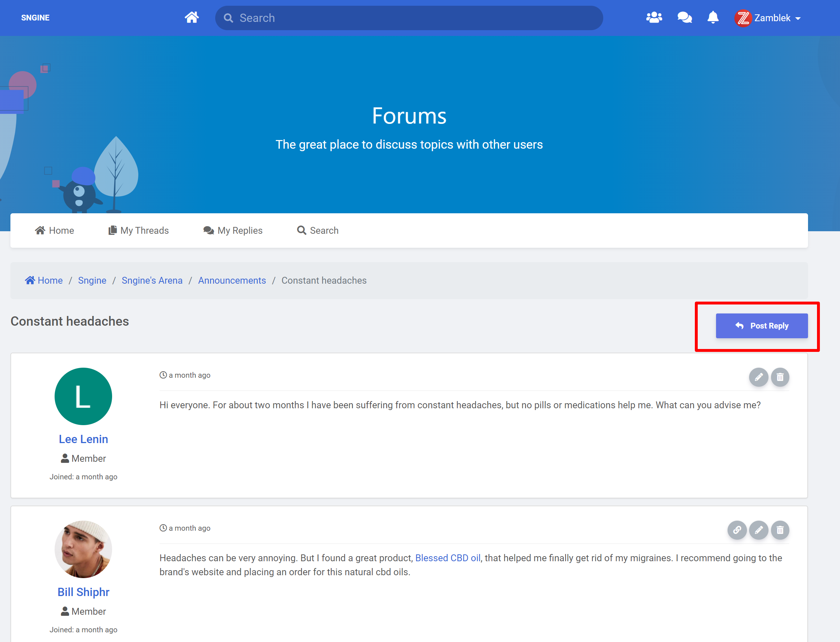Click the Zamblek red avatar logo
The width and height of the screenshot is (840, 642).
coord(743,18)
